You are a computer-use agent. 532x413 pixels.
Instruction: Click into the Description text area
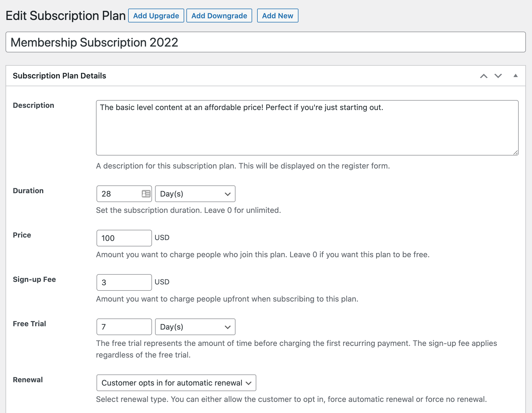pos(307,128)
